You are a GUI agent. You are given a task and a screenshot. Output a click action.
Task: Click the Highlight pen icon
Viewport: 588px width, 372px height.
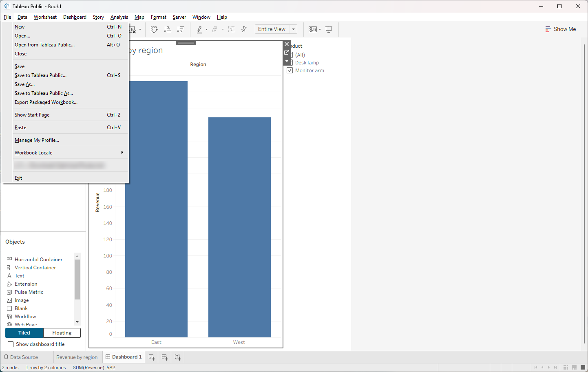199,29
